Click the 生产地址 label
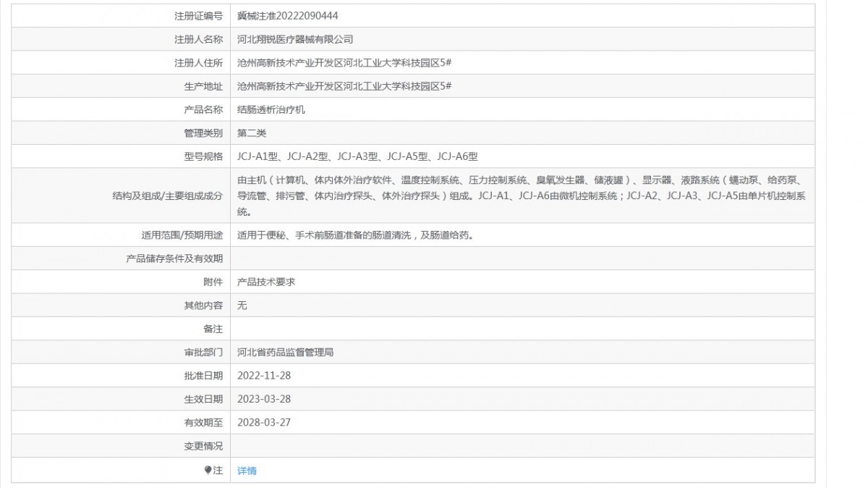 (x=203, y=86)
